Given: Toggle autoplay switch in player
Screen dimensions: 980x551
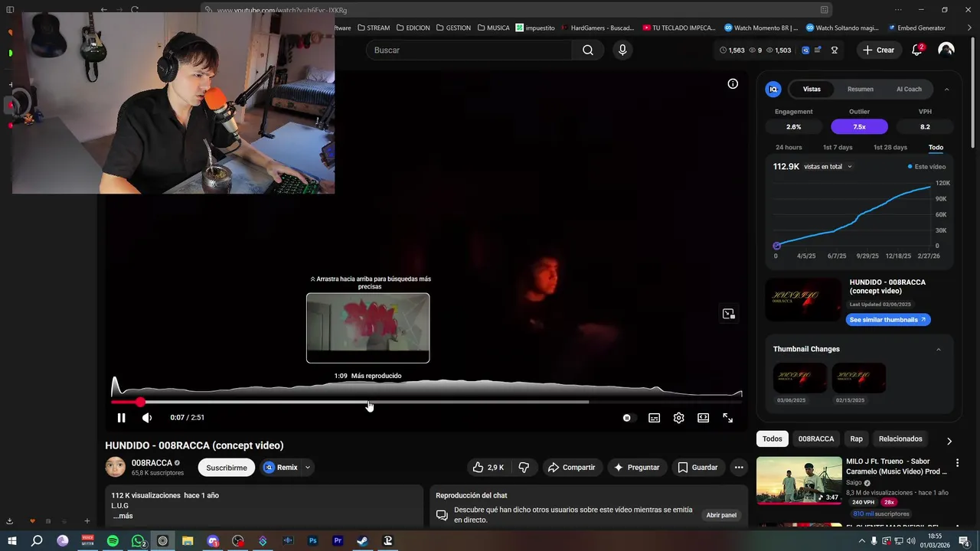Looking at the screenshot, I should pyautogui.click(x=628, y=418).
